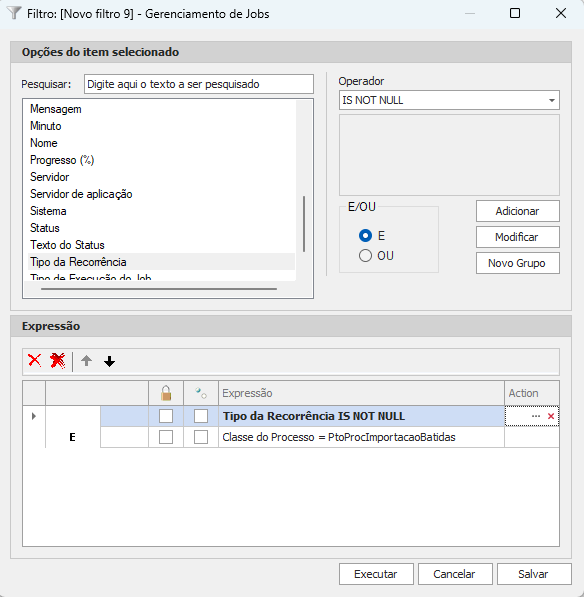Click Adicionar button
584x597 pixels.
[518, 211]
